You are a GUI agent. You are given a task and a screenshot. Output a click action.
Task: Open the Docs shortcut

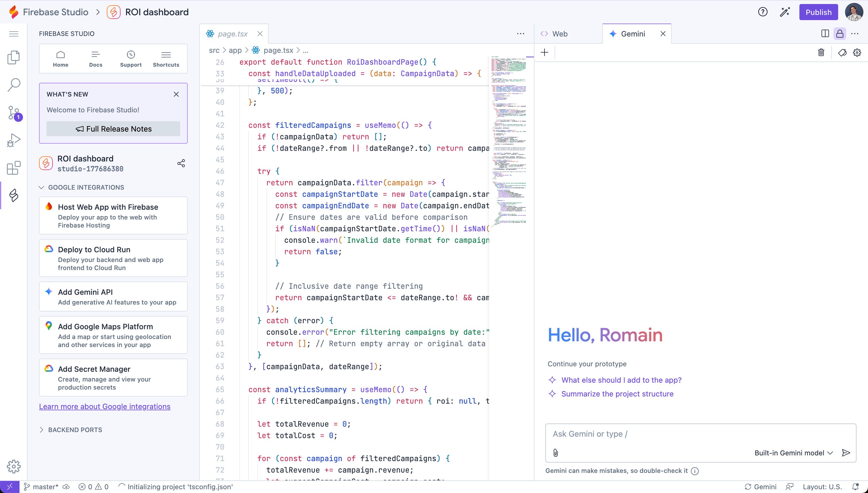[96, 59]
